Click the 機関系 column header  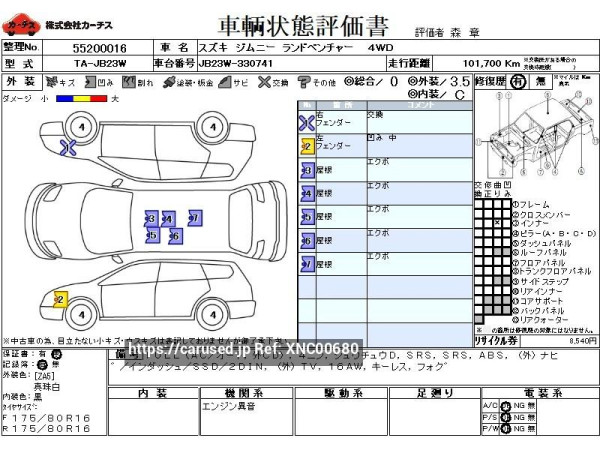click(x=246, y=393)
